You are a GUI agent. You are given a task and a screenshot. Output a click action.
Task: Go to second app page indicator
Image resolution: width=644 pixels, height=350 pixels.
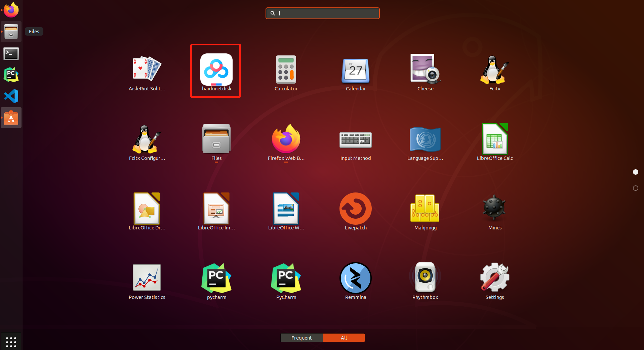coord(635,188)
